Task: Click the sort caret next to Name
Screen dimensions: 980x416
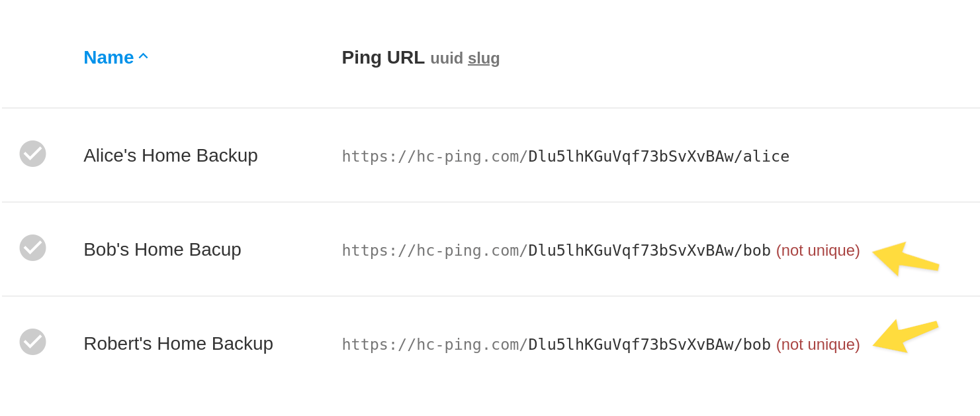Action: [x=143, y=56]
